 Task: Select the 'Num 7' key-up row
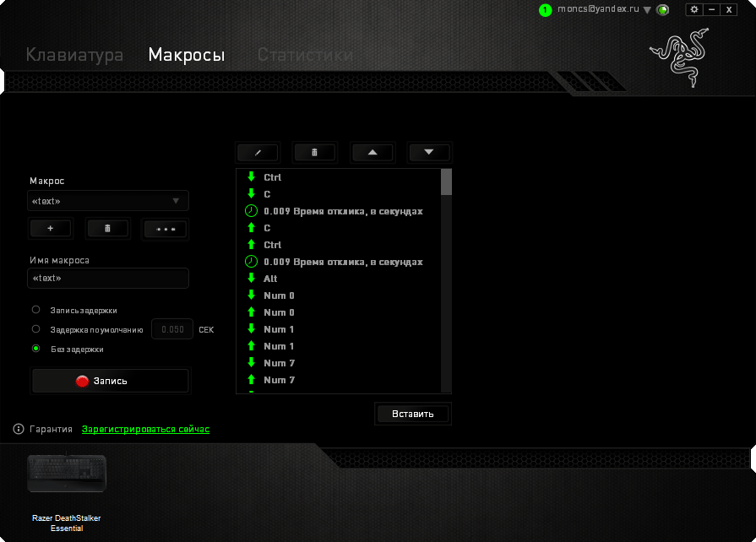click(339, 380)
